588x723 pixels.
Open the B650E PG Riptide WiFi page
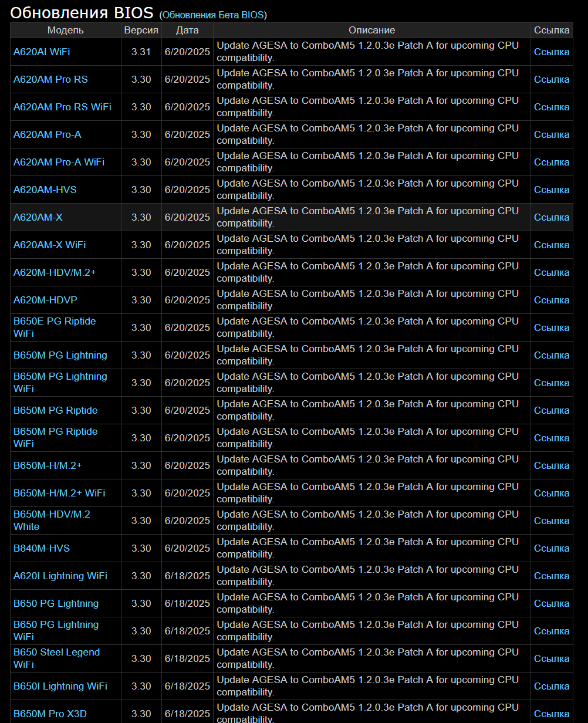(55, 327)
